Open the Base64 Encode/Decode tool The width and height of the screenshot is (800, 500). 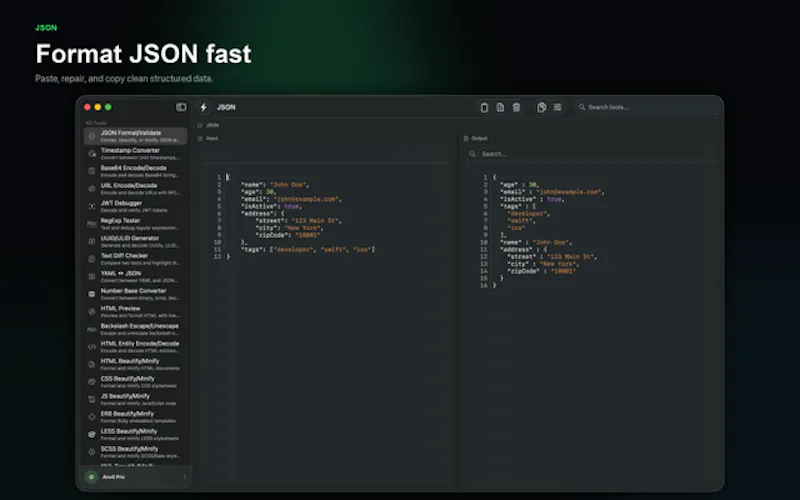135,171
